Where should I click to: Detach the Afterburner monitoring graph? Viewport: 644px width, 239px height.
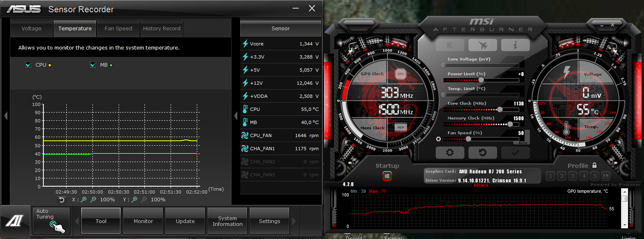(481, 185)
